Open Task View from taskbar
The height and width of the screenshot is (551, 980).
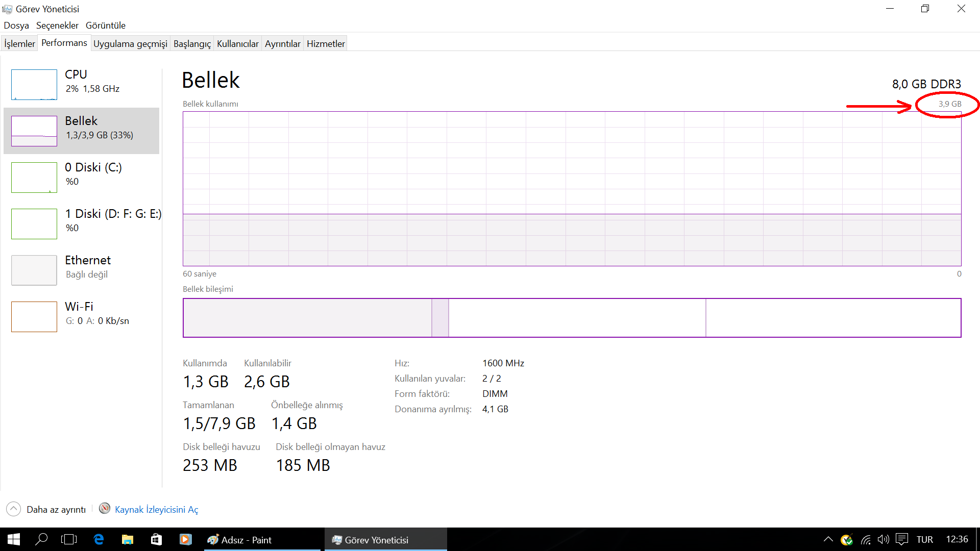(x=69, y=539)
